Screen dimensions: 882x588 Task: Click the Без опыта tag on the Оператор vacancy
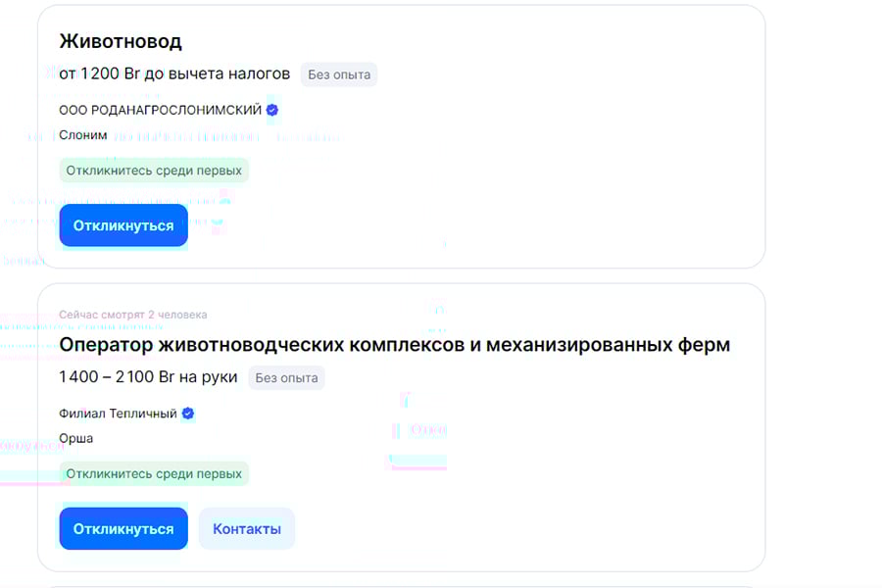coord(285,377)
